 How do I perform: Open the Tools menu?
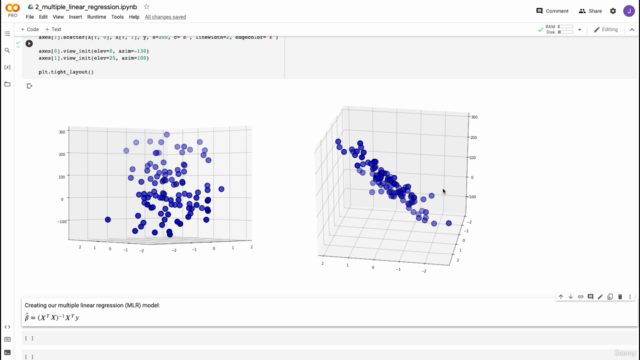tap(118, 17)
